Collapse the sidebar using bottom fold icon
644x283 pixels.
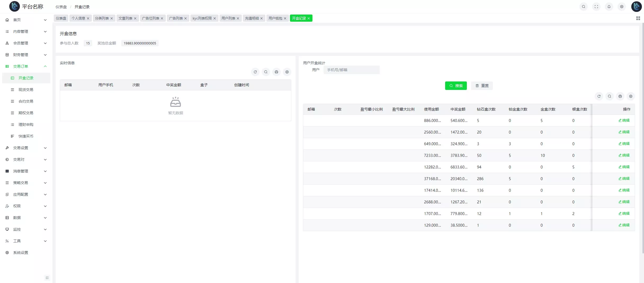coord(47,277)
